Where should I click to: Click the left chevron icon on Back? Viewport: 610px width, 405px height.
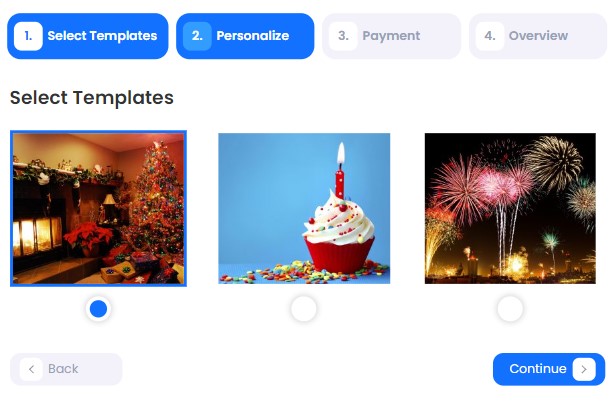31,369
